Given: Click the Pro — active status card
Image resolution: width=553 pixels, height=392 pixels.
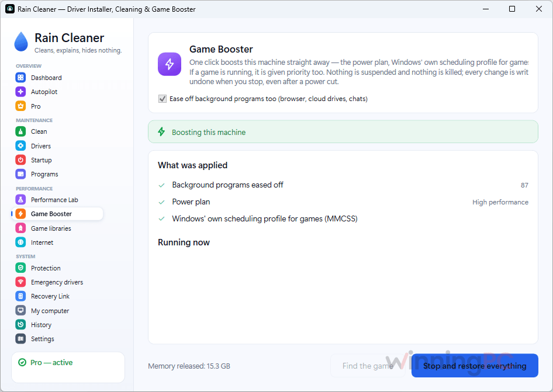Looking at the screenshot, I should point(68,367).
